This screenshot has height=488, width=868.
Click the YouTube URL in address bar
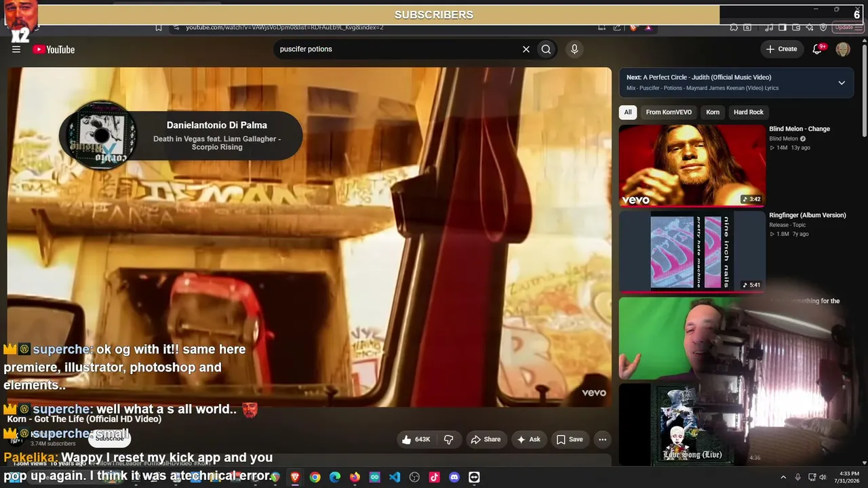(x=285, y=27)
